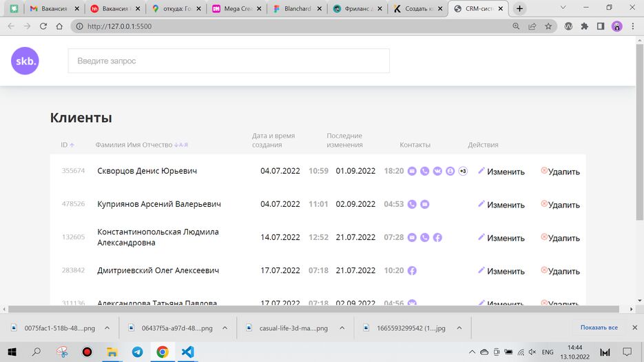644x362 pixels.
Task: Open Telegram from the taskbar
Action: pyautogui.click(x=137, y=352)
